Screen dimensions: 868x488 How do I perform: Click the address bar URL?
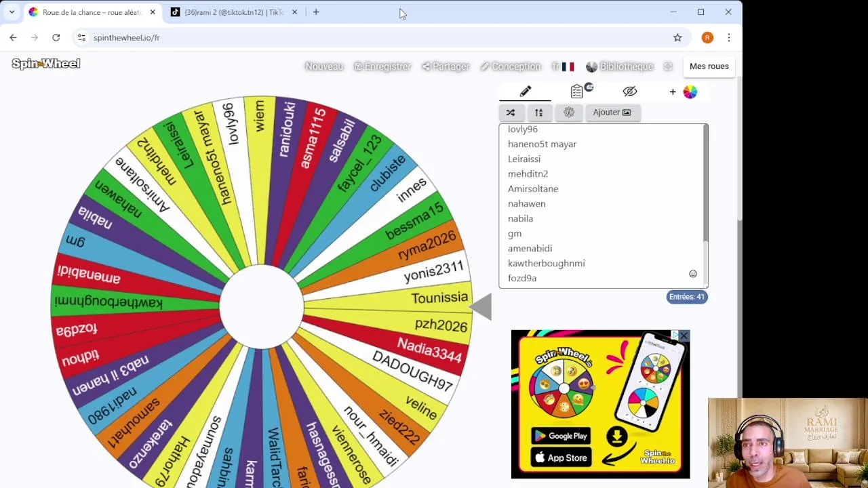(127, 38)
